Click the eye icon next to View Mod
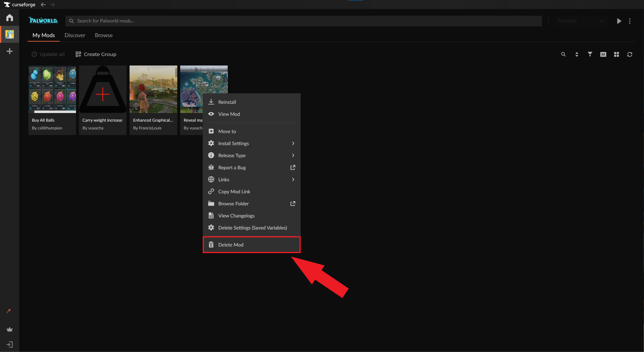Screen dimensions: 644x352 (211, 114)
